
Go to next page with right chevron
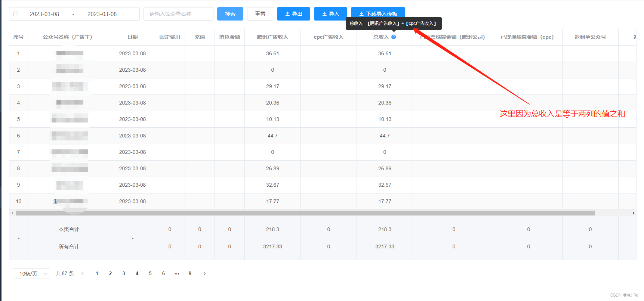click(x=204, y=274)
